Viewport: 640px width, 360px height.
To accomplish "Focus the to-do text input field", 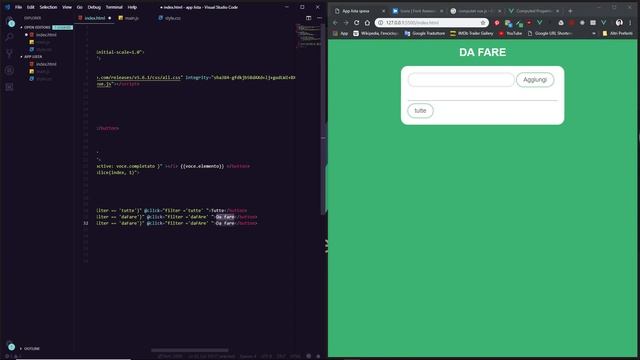I will 461,80.
